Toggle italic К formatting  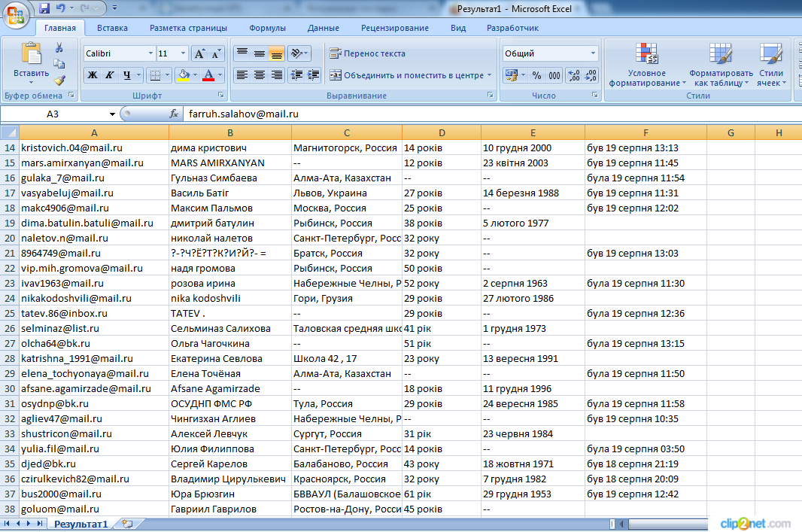point(110,75)
